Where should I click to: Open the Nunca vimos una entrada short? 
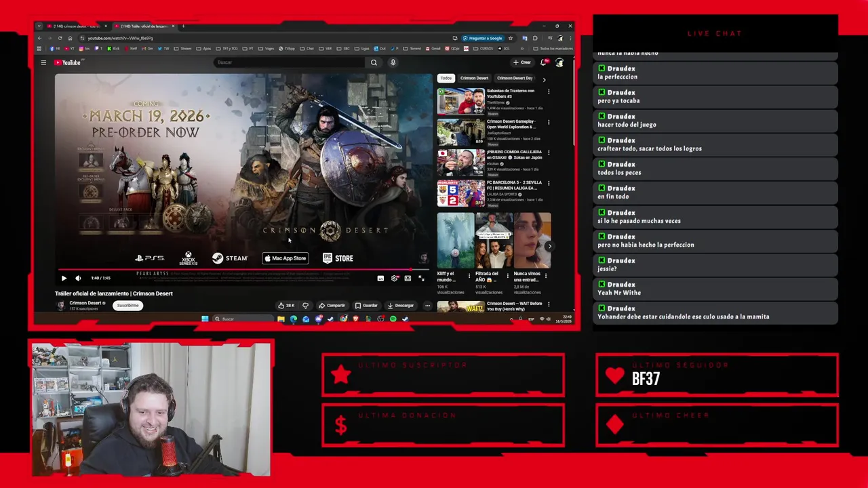pos(532,241)
